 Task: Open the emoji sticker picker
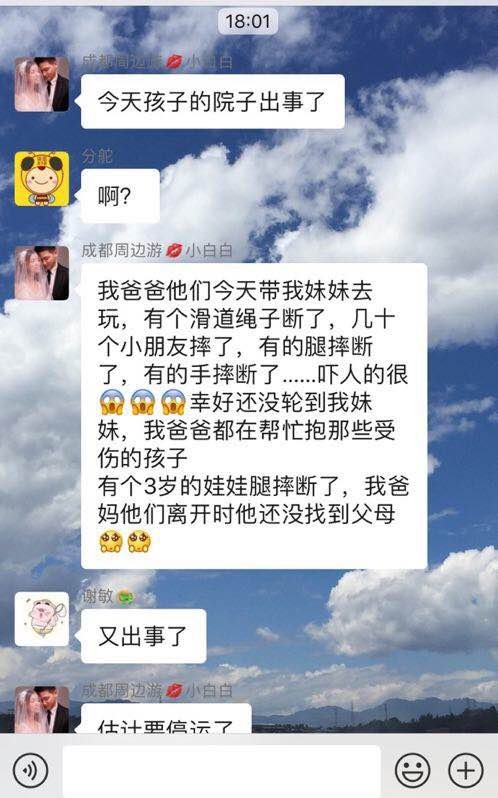coord(413,771)
